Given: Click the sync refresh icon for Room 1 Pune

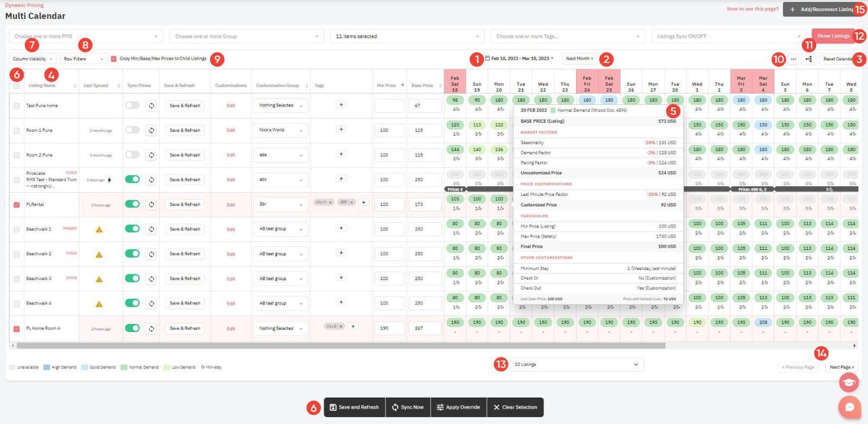Looking at the screenshot, I should [151, 130].
